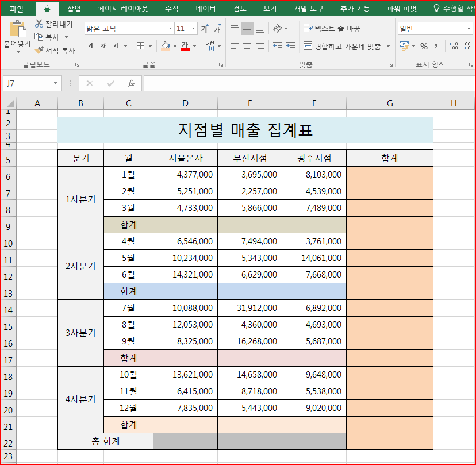
Task: Switch to Review (검토) tab
Action: point(240,9)
